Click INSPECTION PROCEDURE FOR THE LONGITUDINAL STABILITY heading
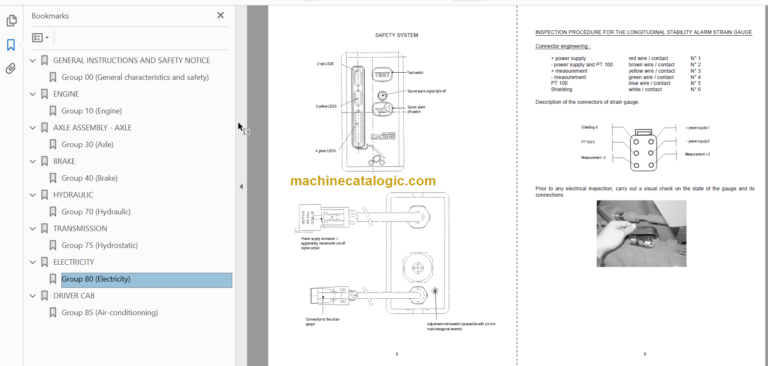Viewport: 768px width, 366px height. tap(643, 32)
